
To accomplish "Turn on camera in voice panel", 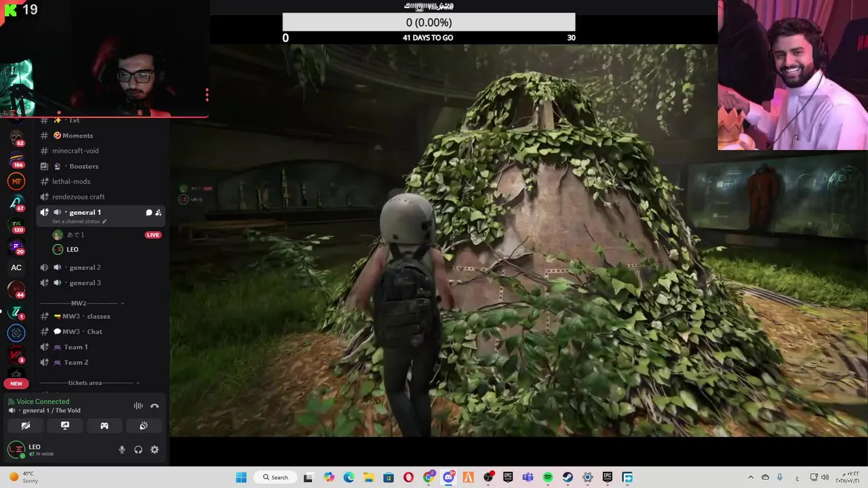I will (x=26, y=426).
